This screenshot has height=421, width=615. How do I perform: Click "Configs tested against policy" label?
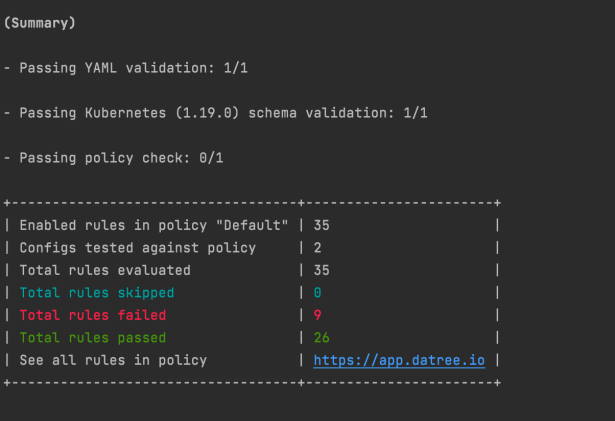(x=137, y=248)
